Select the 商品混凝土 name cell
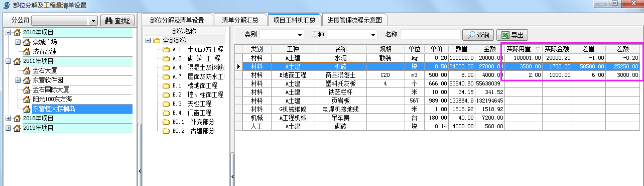The image size is (644, 186). 340,75
